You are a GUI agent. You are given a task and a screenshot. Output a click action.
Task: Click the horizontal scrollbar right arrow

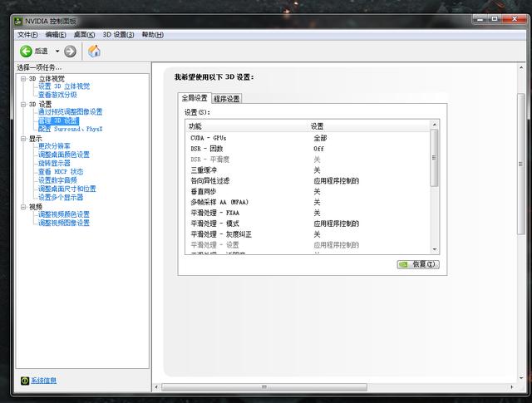pos(512,386)
